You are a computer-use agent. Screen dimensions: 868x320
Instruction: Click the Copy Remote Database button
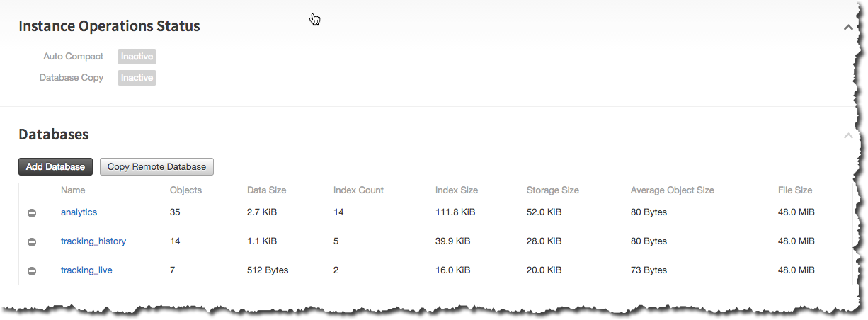pyautogui.click(x=156, y=167)
